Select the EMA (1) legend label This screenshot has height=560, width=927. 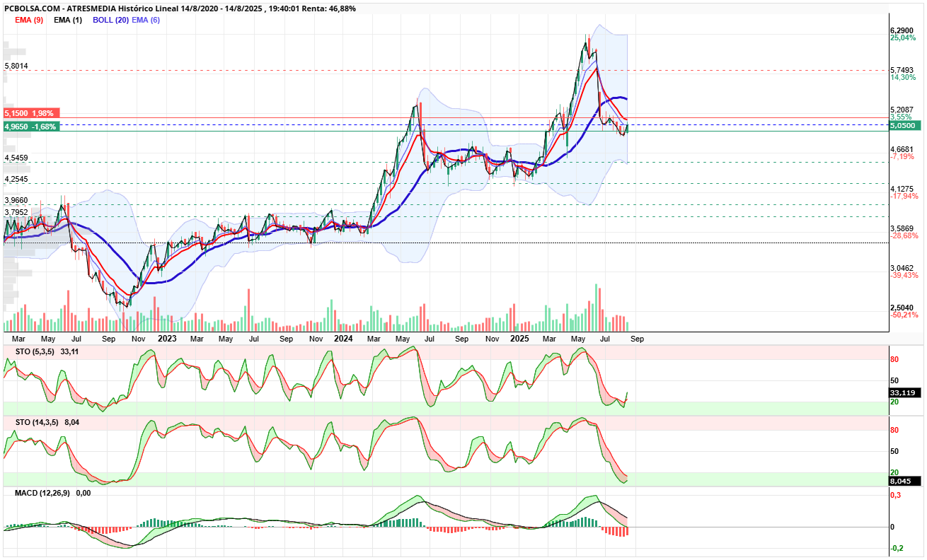(x=68, y=20)
